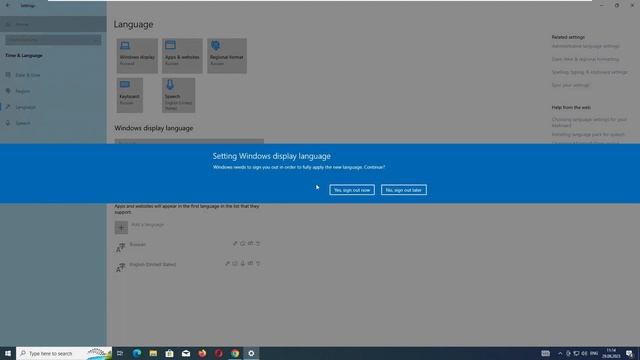The width and height of the screenshot is (640, 360).
Task: Open the Mail app from the taskbar
Action: pyautogui.click(x=186, y=353)
